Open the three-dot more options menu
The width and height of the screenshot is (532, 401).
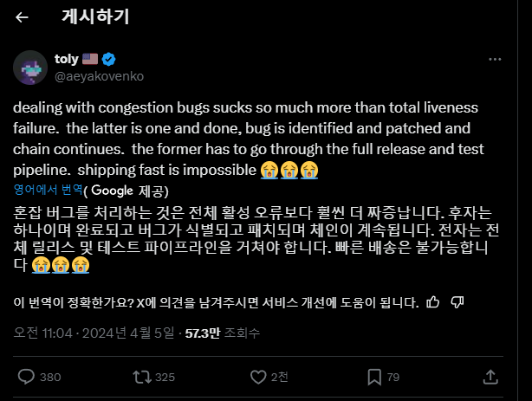(495, 60)
